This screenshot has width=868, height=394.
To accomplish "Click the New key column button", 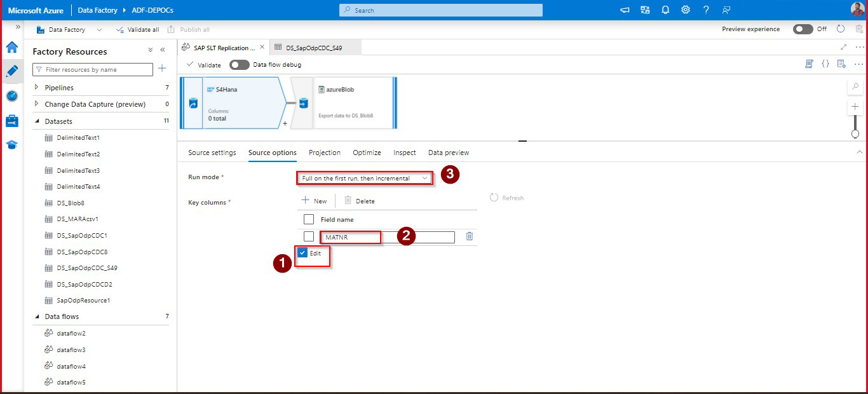I will (314, 201).
